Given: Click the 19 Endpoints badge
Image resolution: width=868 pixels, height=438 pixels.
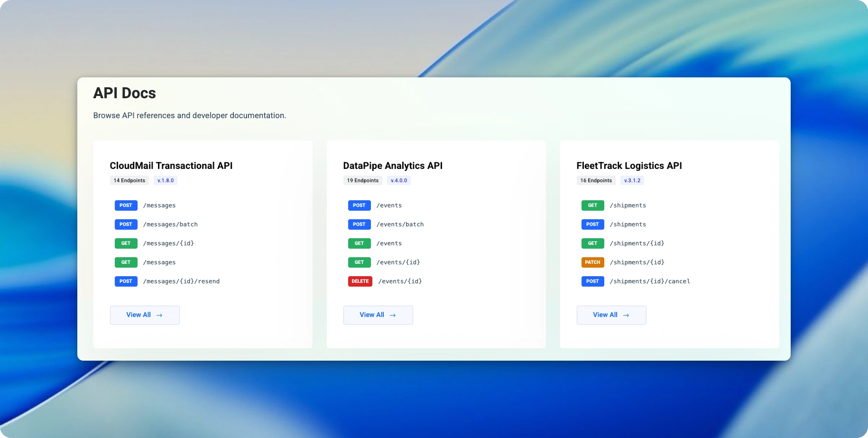Looking at the screenshot, I should tap(363, 180).
